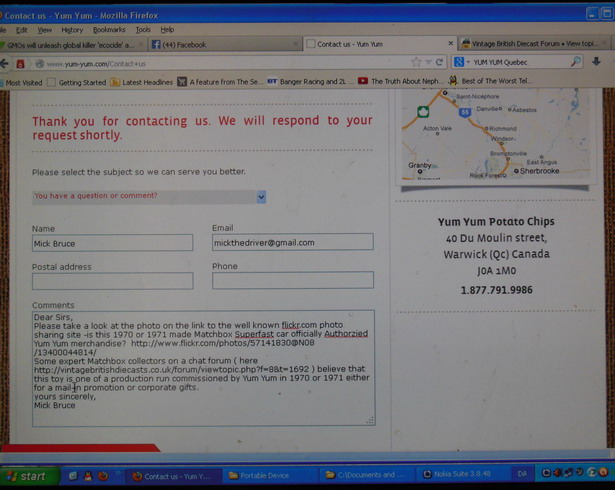Viewport: 615px width, 490px height.
Task: Select the 'C:\Documents and ...' taskbar button
Action: point(366,475)
